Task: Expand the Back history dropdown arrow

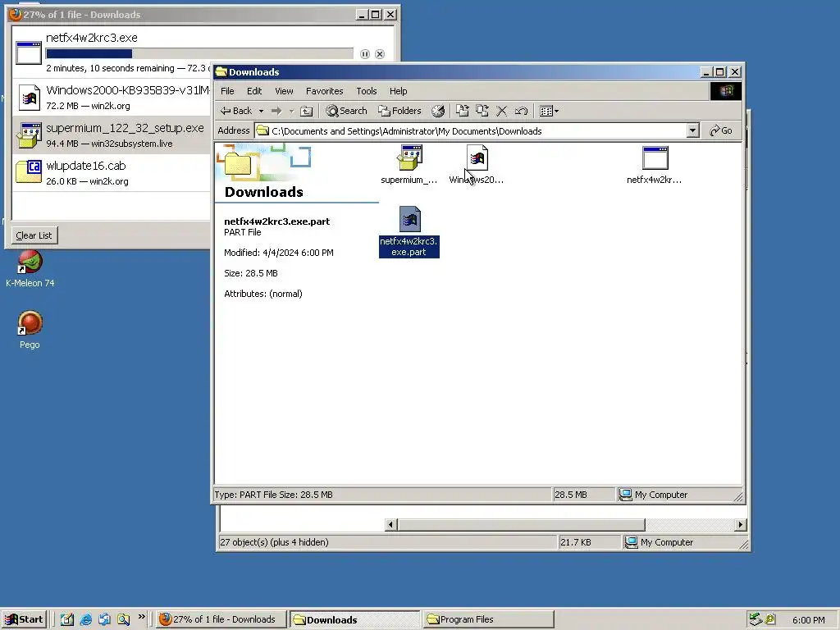Action: coord(261,111)
